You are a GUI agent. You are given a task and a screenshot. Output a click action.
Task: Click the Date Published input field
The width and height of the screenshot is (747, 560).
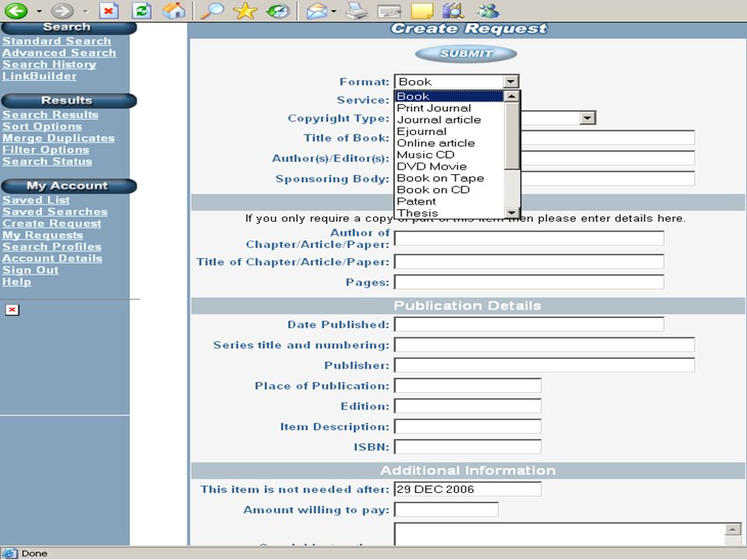click(529, 324)
